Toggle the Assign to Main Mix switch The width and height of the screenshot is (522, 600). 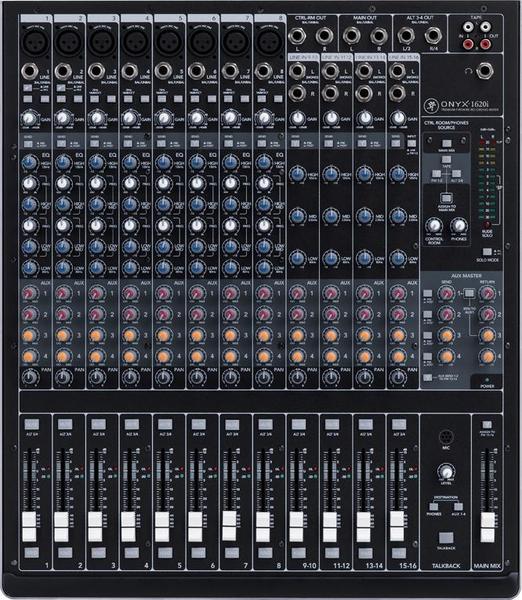tap(446, 198)
